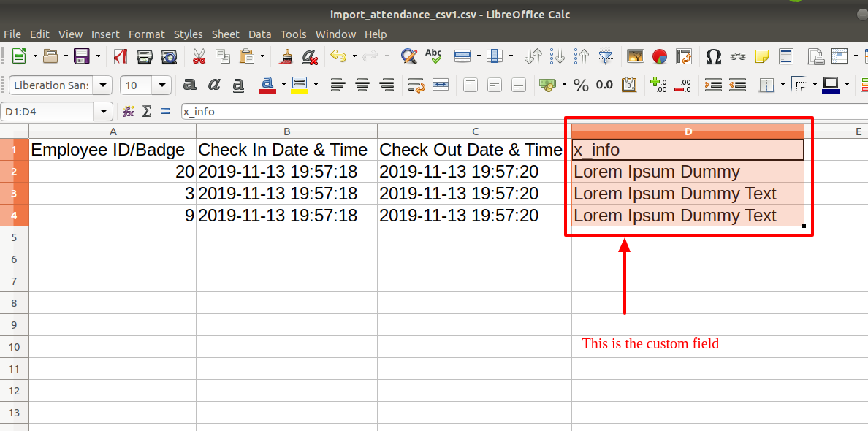This screenshot has height=431, width=868.
Task: Expand the font name dropdown
Action: [102, 85]
